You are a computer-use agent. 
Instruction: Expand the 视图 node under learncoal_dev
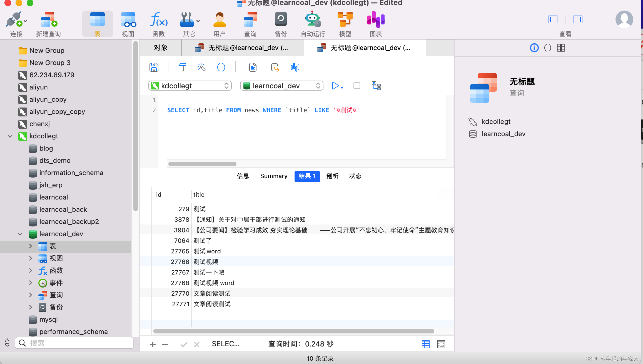pyautogui.click(x=31, y=258)
